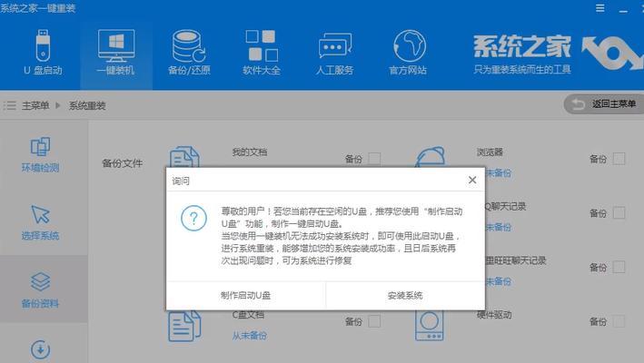Tick the 旺旺聊天记录 backup checkbox
Viewport: 644px width, 363px height.
tap(619, 267)
